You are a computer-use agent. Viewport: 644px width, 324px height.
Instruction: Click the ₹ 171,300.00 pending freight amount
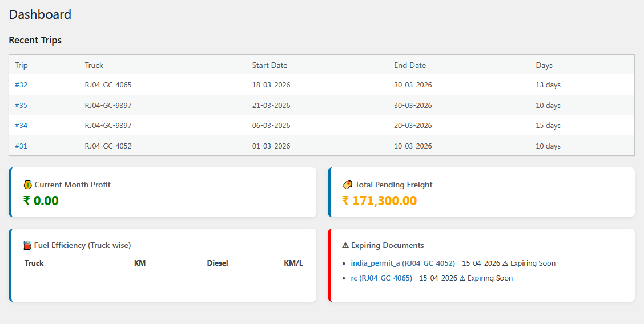(x=379, y=201)
